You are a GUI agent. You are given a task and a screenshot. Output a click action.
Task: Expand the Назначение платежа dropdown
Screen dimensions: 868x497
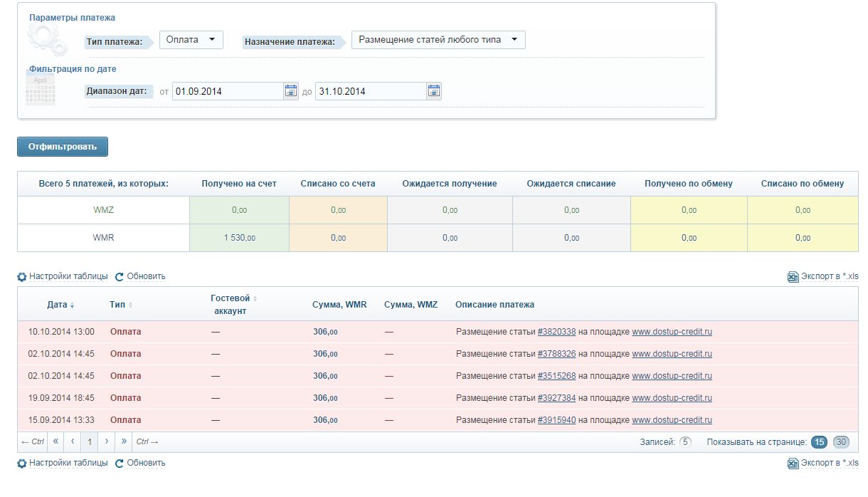(438, 40)
